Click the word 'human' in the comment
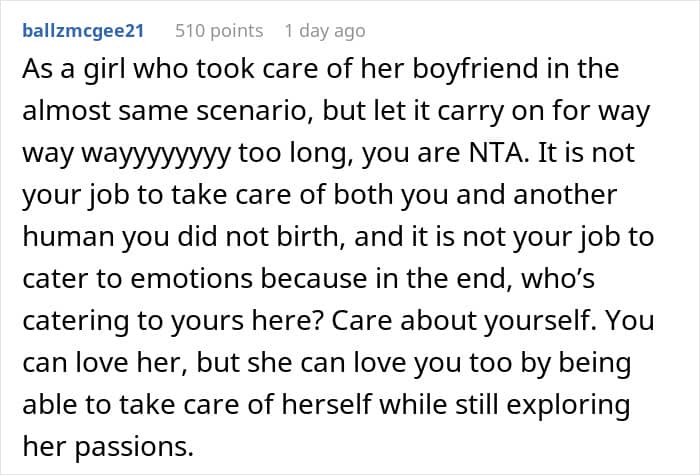The image size is (700, 475). pos(68,237)
